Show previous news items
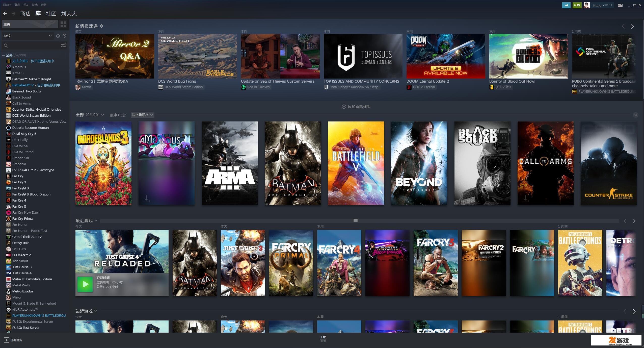 [623, 26]
